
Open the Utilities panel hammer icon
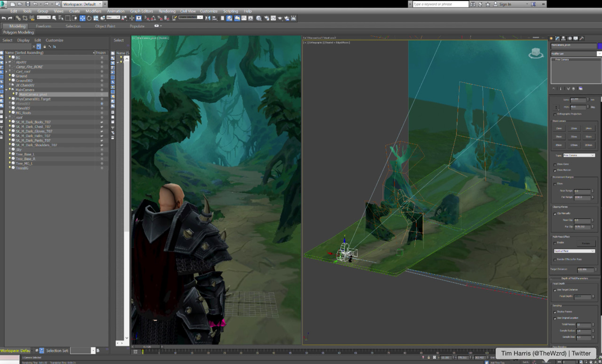pyautogui.click(x=582, y=39)
